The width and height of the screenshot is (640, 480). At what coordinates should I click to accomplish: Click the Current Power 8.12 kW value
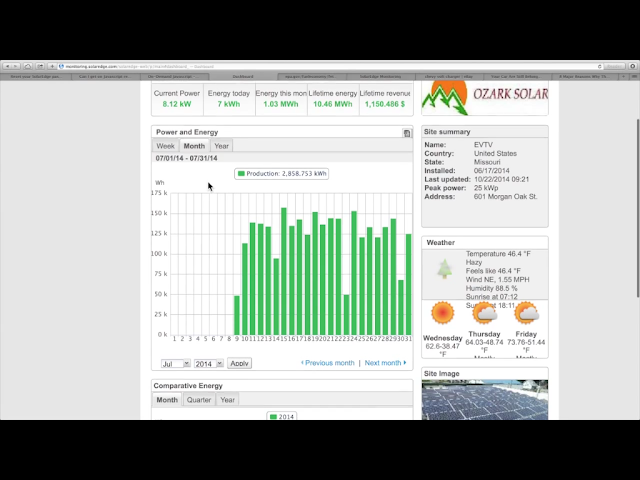[177, 104]
